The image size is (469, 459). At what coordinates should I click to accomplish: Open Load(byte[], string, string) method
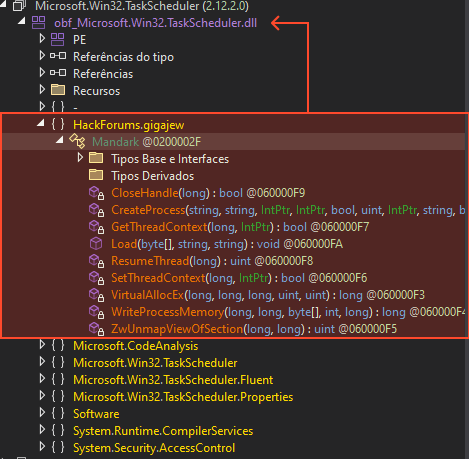click(227, 244)
